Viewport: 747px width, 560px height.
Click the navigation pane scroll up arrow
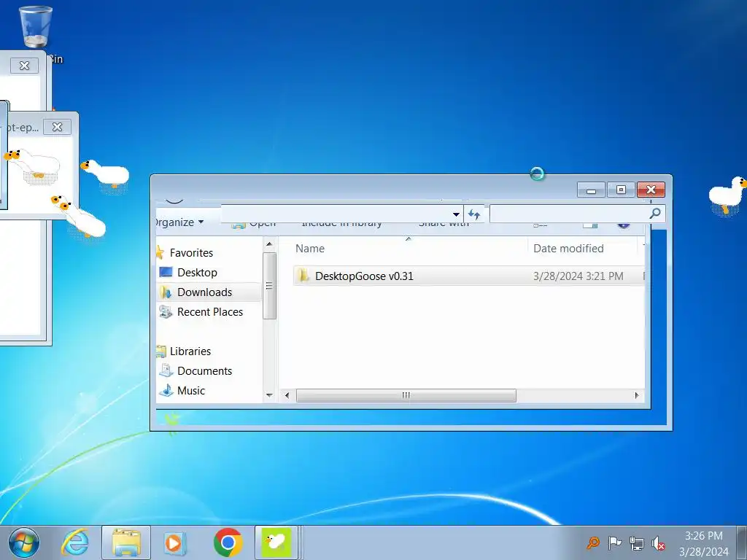pyautogui.click(x=269, y=244)
